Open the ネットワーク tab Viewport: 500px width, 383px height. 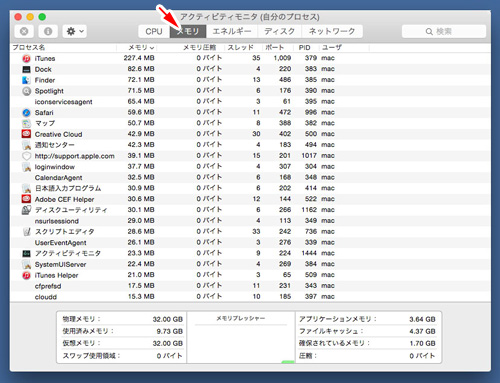point(332,31)
